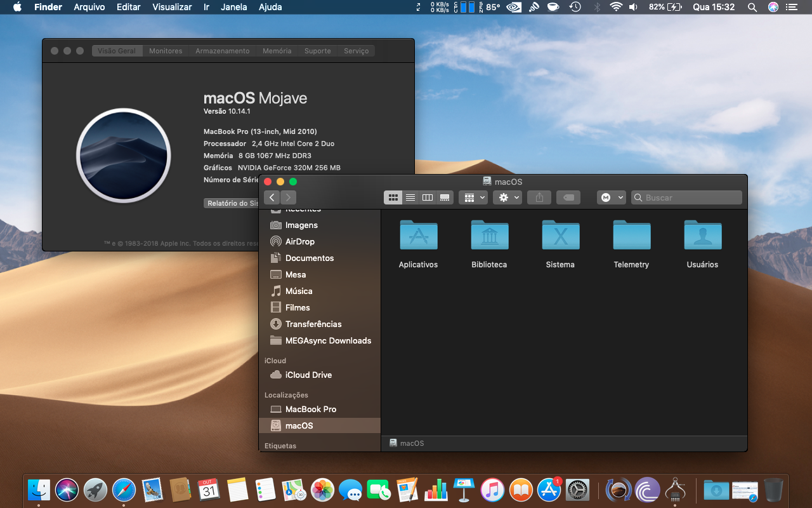Open the Trash in the Dock
The image size is (812, 508).
pyautogui.click(x=773, y=490)
